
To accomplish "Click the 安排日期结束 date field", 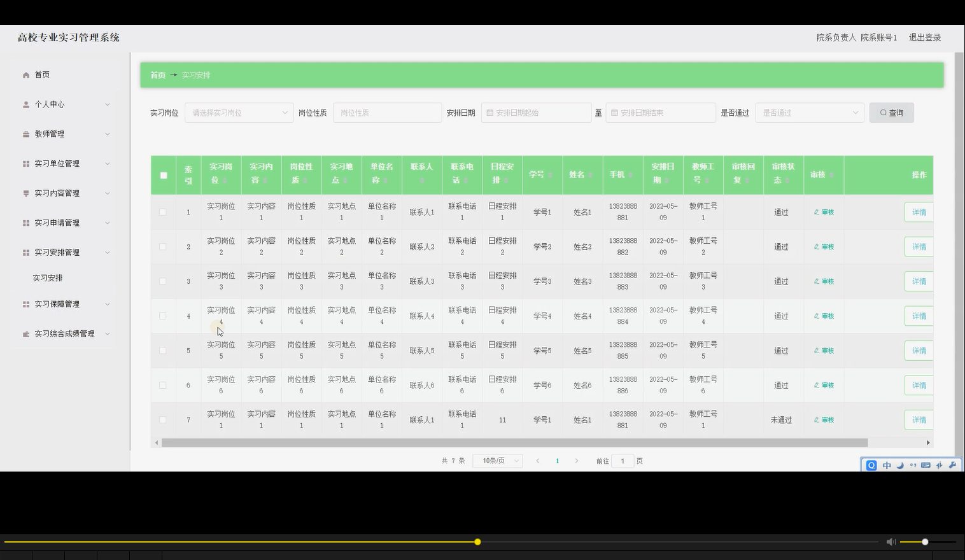I will pyautogui.click(x=661, y=113).
